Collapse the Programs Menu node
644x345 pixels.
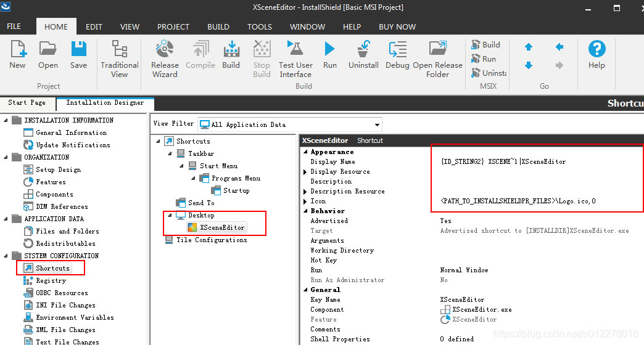[194, 178]
